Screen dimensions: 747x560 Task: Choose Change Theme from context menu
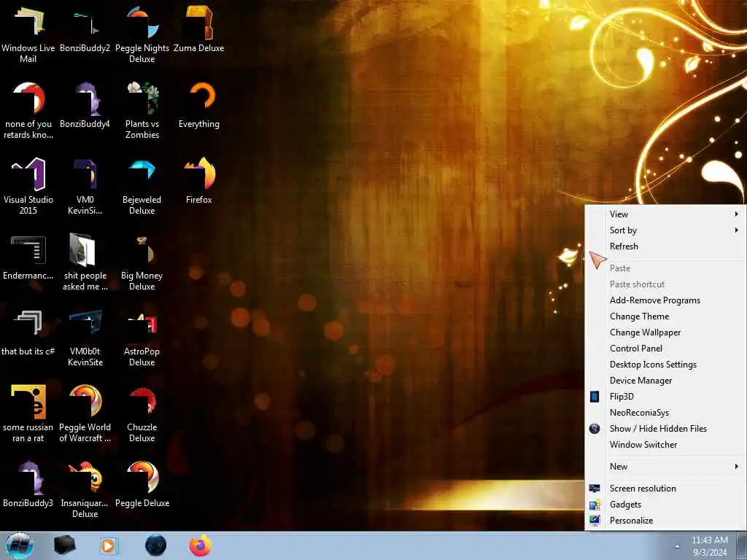(x=665, y=316)
